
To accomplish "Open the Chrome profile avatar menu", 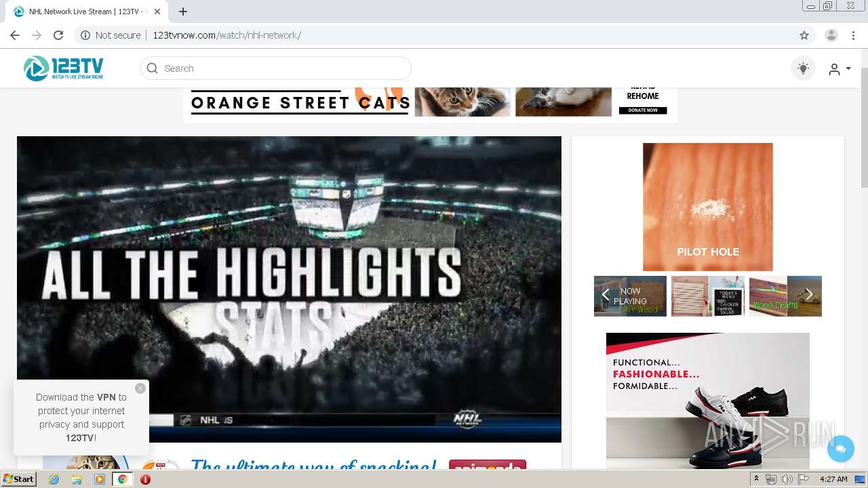I will (831, 35).
